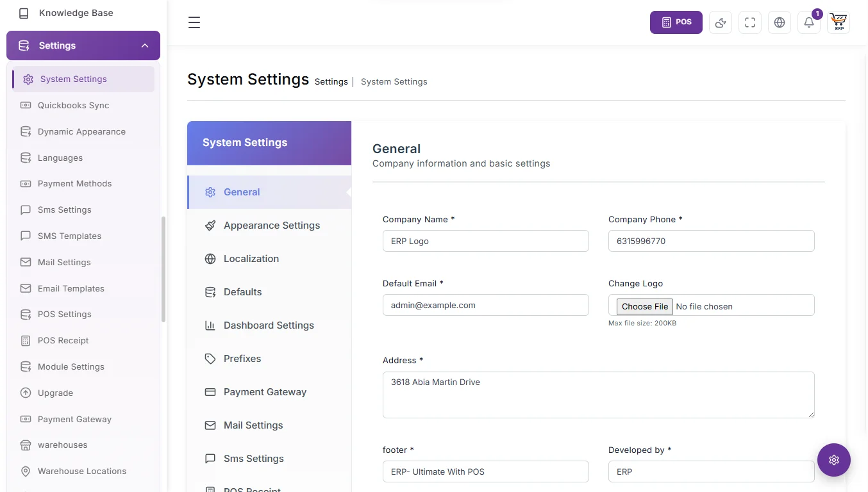Open sidebar Payment Gateway entry
This screenshot has width=868, height=492.
pos(74,419)
